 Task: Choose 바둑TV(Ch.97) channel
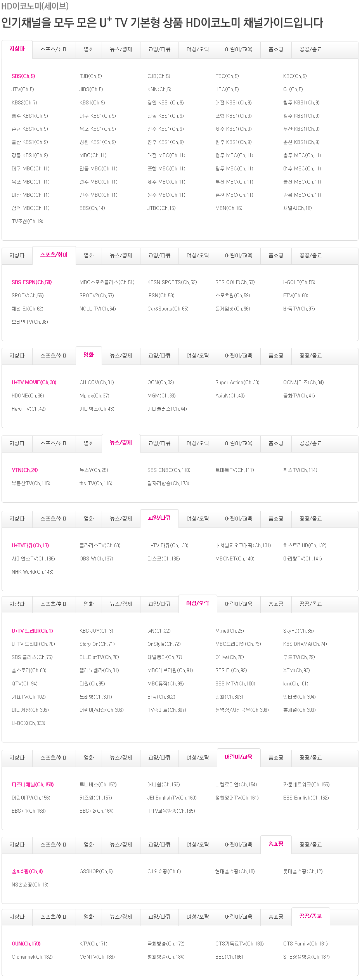299,309
